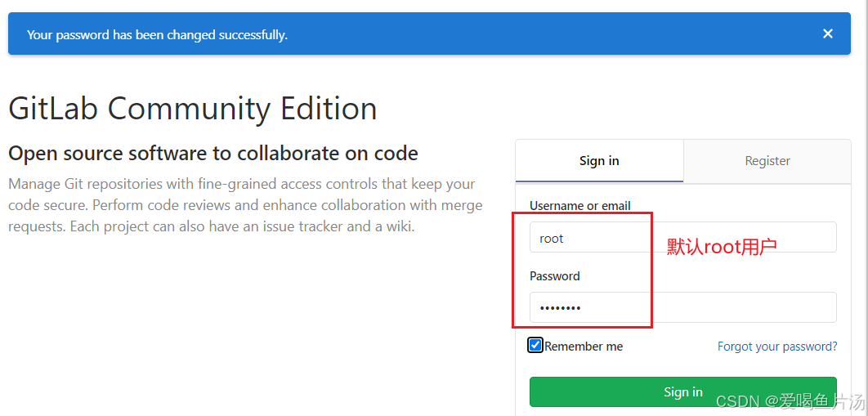Toggle the Remember me checkbox

535,346
